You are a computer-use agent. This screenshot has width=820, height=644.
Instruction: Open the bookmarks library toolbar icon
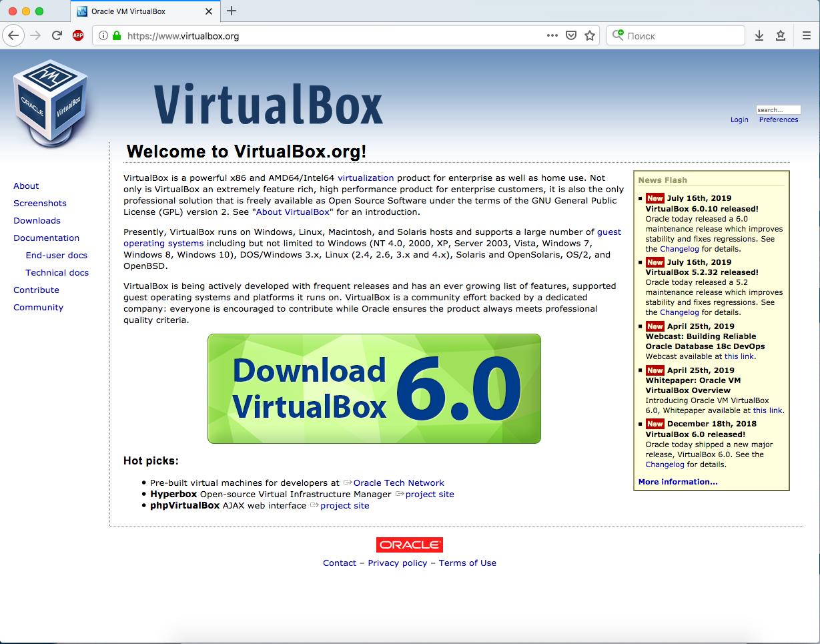click(781, 35)
